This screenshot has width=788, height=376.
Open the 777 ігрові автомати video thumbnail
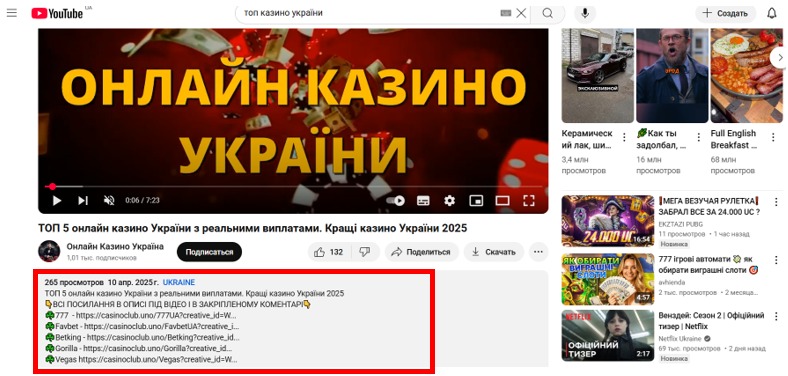click(608, 279)
